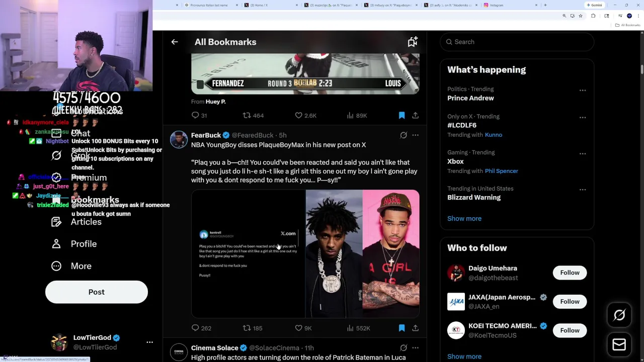The width and height of the screenshot is (644, 362).
Task: Open More in the sidebar
Action: tap(71, 266)
